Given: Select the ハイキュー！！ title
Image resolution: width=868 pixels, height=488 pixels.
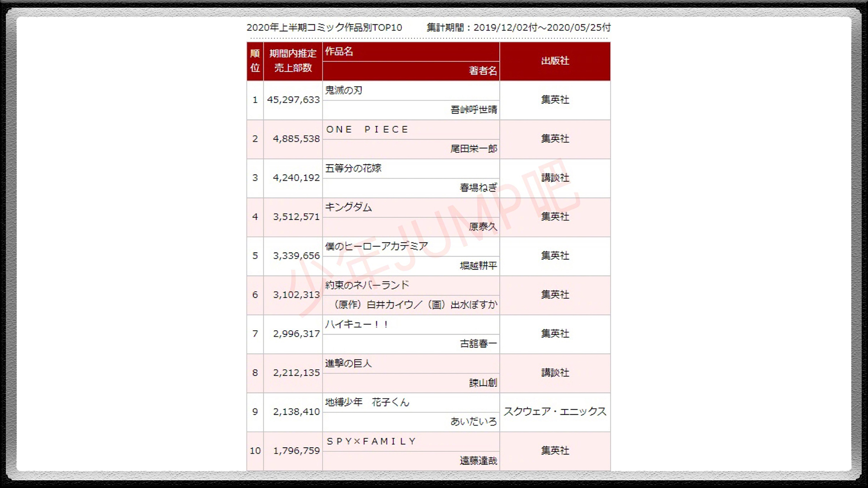Looking at the screenshot, I should [x=356, y=324].
